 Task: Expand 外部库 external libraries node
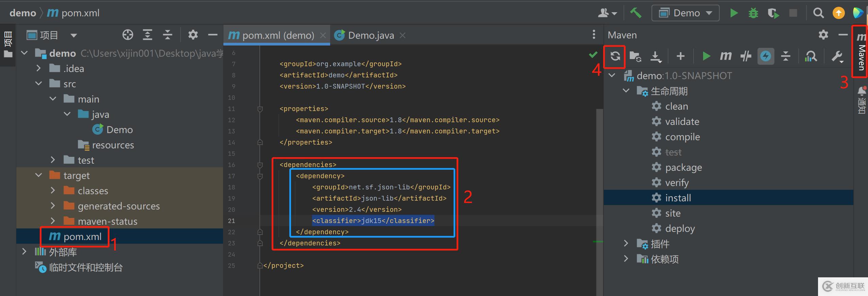(24, 252)
